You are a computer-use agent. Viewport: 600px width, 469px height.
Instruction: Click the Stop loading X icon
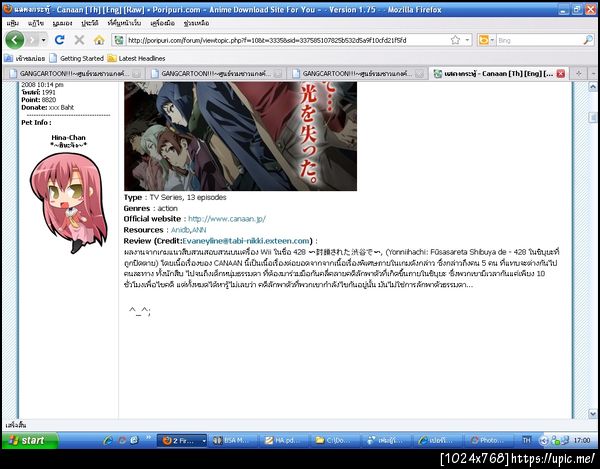coord(79,40)
